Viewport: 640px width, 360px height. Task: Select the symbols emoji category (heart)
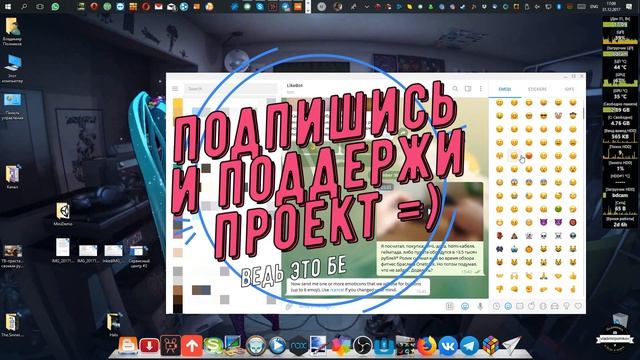pos(578,306)
